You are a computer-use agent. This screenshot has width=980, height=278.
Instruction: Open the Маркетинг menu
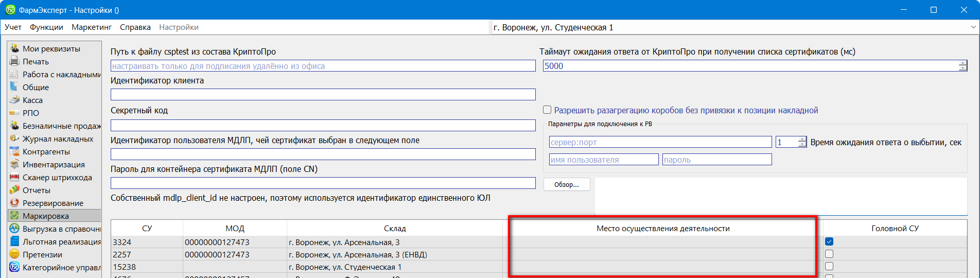point(92,27)
